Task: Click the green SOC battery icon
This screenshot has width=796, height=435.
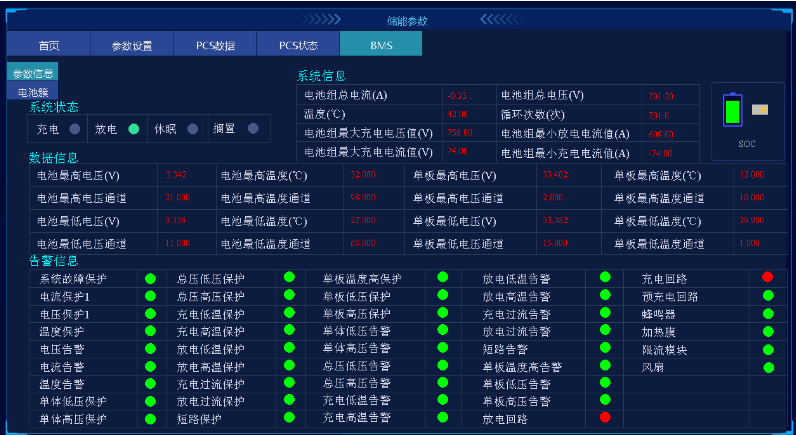Action: [733, 110]
